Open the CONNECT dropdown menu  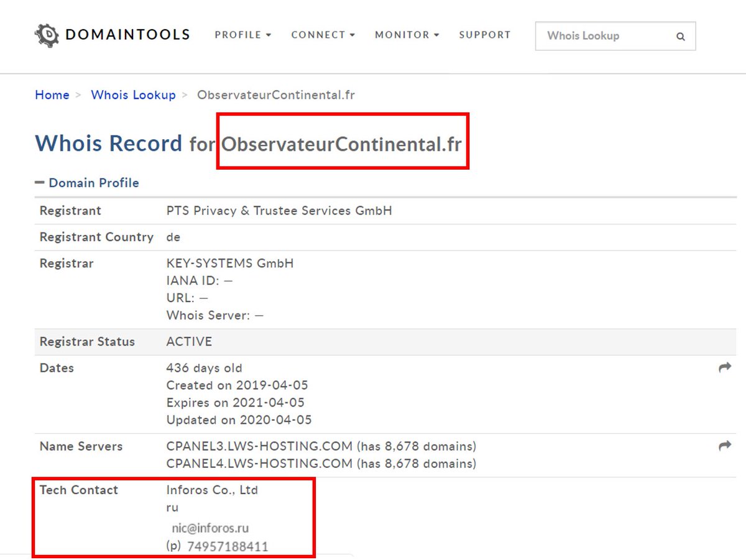(323, 35)
